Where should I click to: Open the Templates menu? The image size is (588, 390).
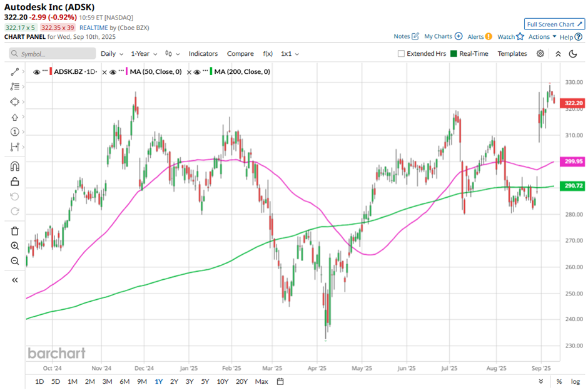[x=512, y=54]
